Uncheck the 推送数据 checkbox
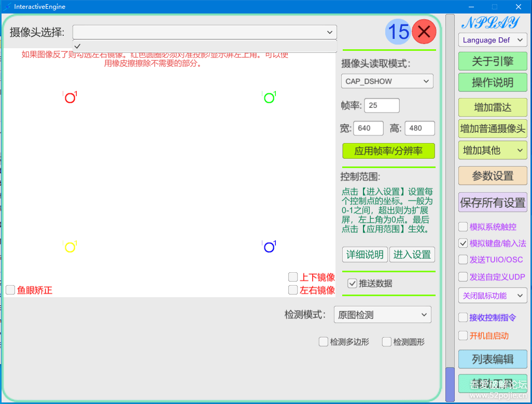This screenshot has width=532, height=404. pos(352,283)
